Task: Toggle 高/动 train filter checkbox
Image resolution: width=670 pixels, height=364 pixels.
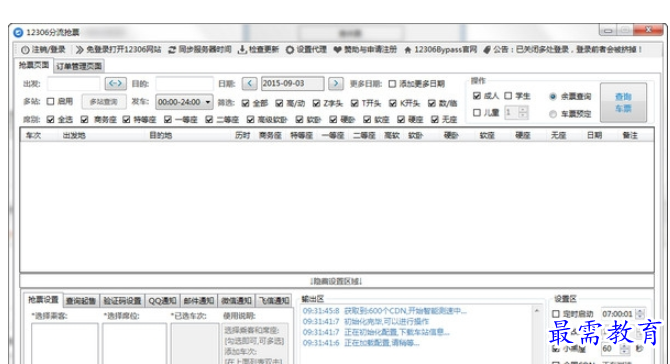Action: coord(279,103)
